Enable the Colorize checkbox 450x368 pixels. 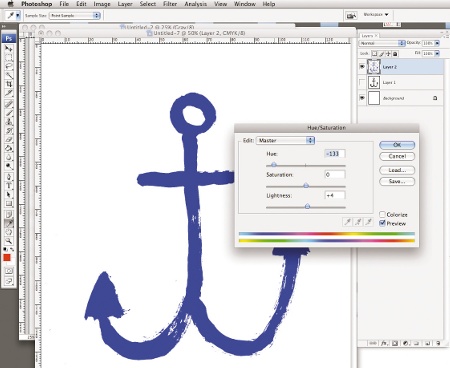click(x=382, y=214)
